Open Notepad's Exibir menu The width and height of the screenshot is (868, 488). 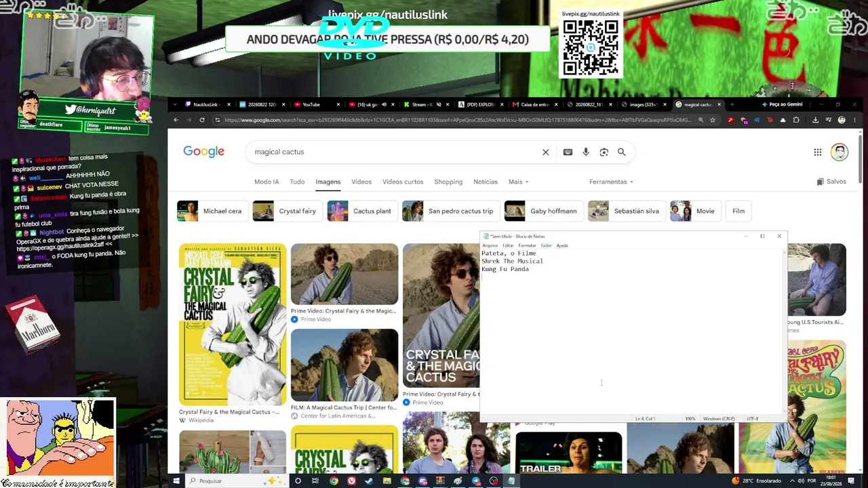click(x=546, y=245)
